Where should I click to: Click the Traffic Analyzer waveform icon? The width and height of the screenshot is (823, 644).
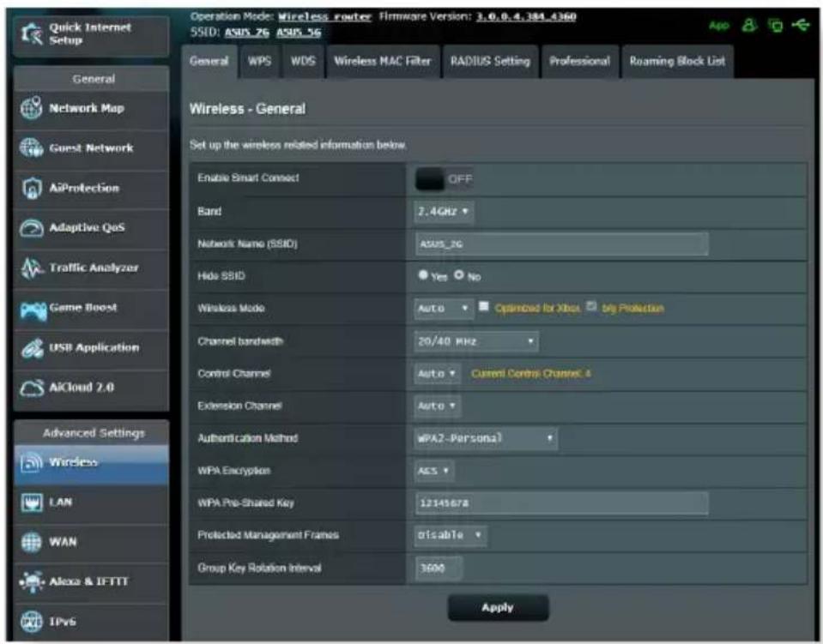coord(32,268)
